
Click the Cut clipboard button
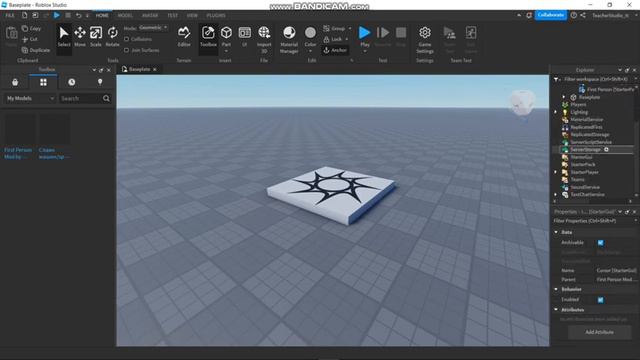coord(29,39)
